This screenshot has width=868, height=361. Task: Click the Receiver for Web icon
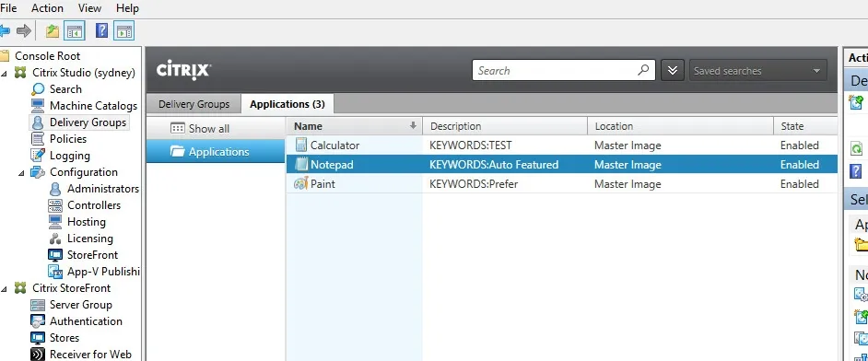point(38,355)
